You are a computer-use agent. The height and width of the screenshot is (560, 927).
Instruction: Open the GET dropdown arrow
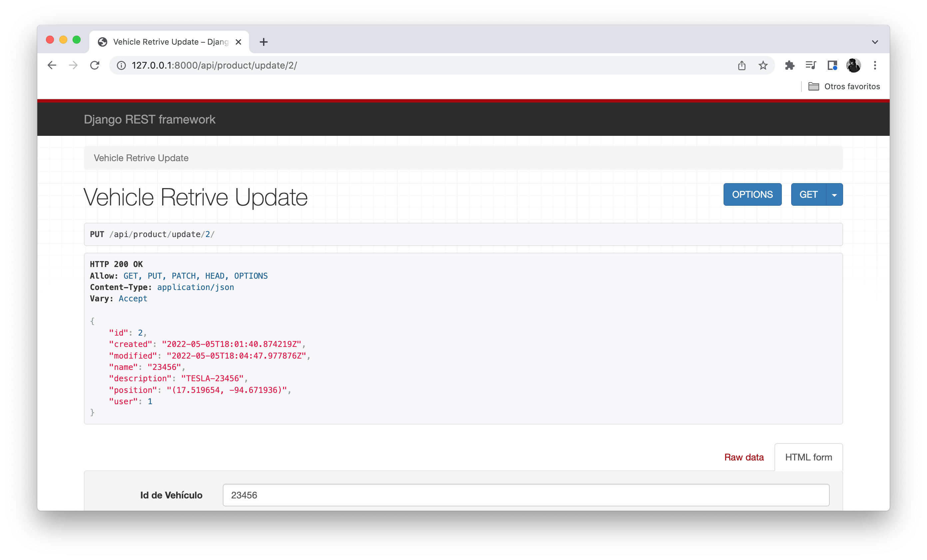point(834,194)
